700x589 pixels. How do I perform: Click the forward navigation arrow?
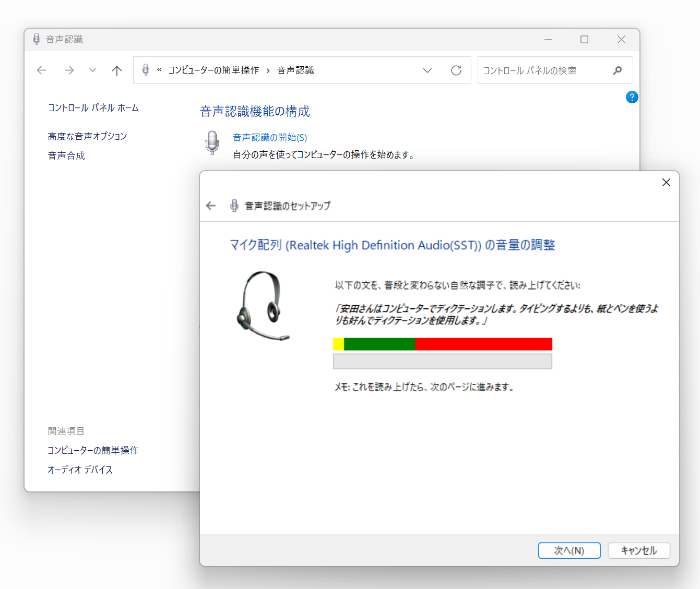[x=69, y=70]
